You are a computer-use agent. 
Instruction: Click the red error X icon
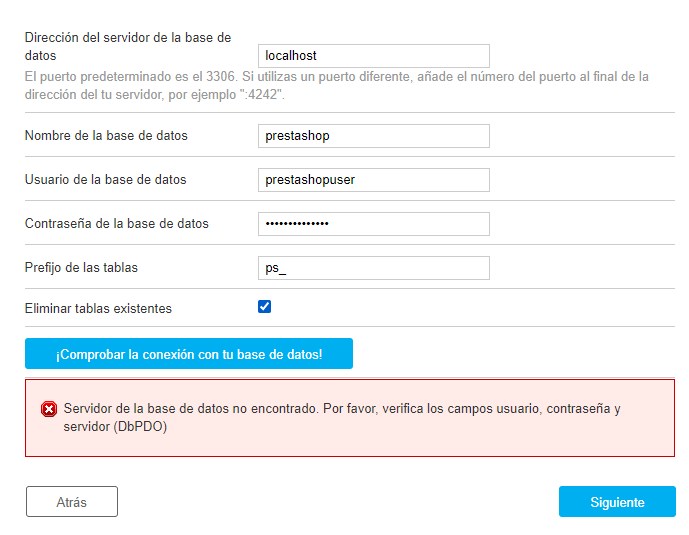point(48,409)
